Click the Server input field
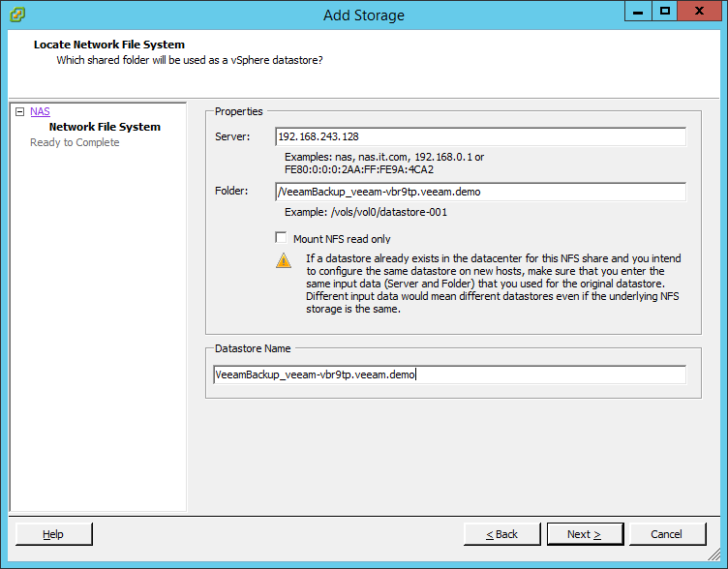Image resolution: width=728 pixels, height=569 pixels. (480, 136)
